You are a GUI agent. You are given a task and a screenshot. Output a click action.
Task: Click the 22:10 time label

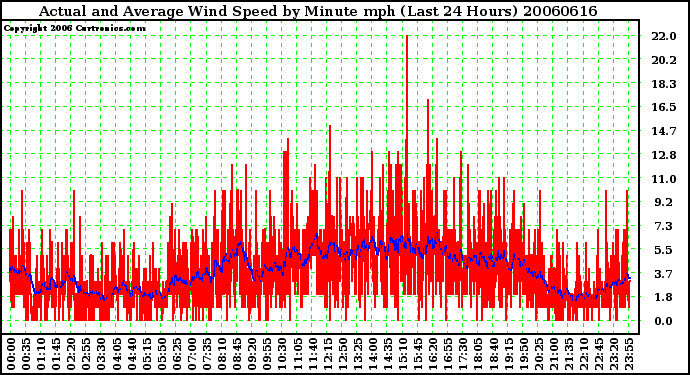point(585,354)
